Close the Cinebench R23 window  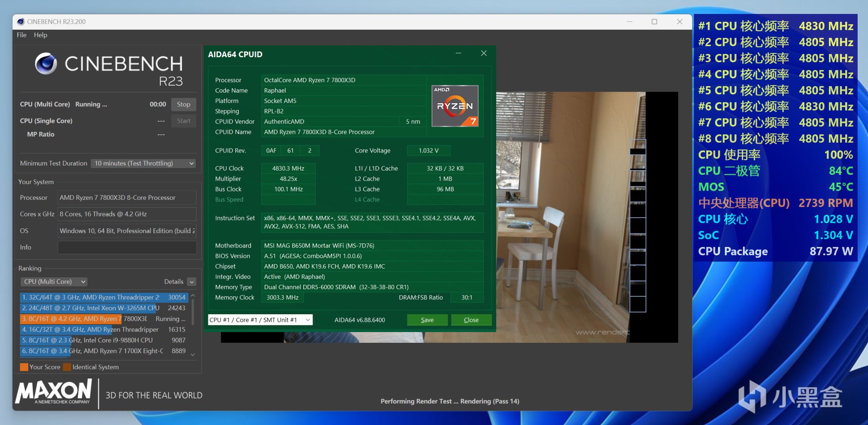pyautogui.click(x=680, y=21)
